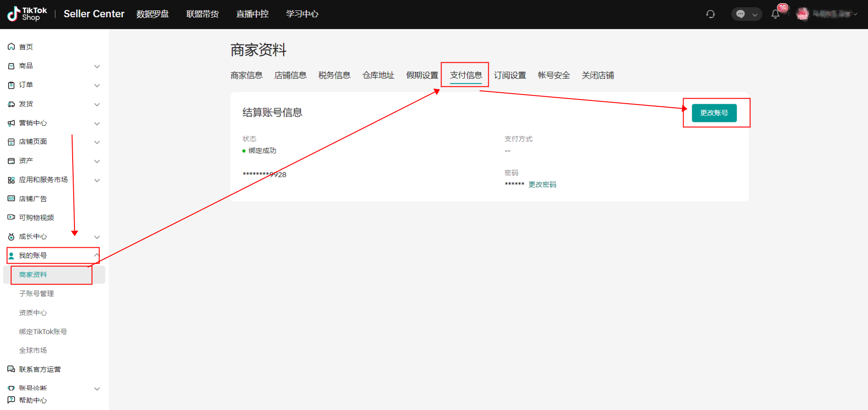This screenshot has height=410, width=868.
Task: Open the customer support headset icon
Action: tap(710, 14)
